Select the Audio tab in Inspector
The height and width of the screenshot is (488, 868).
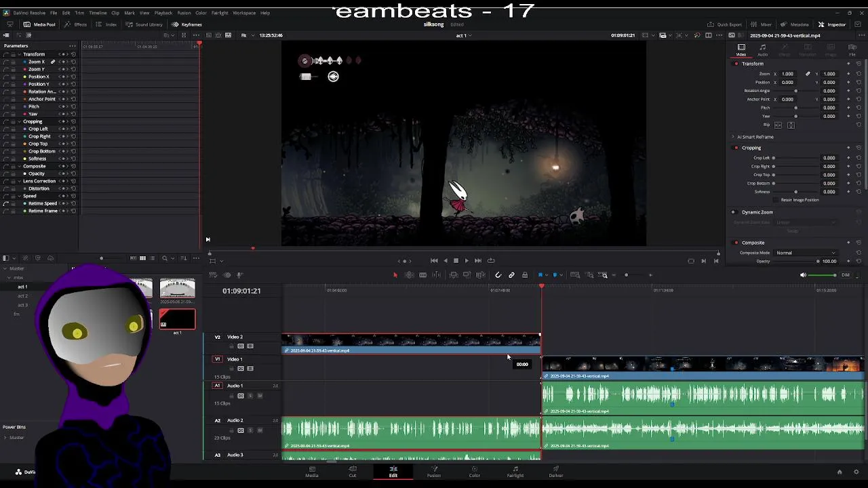tap(763, 50)
